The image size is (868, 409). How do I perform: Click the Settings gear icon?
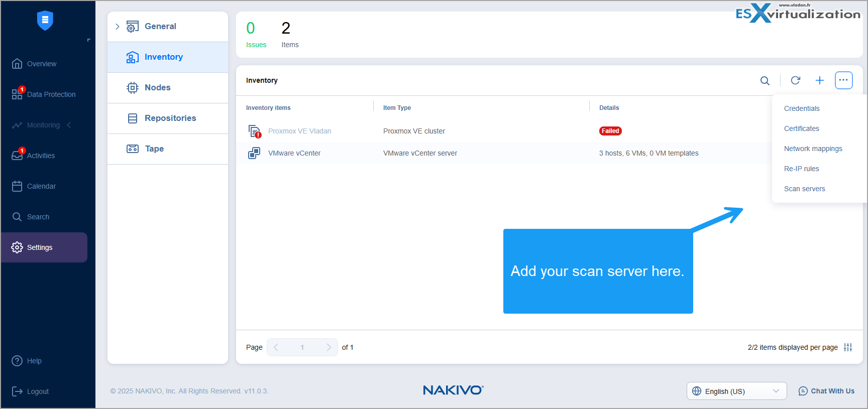(x=17, y=247)
